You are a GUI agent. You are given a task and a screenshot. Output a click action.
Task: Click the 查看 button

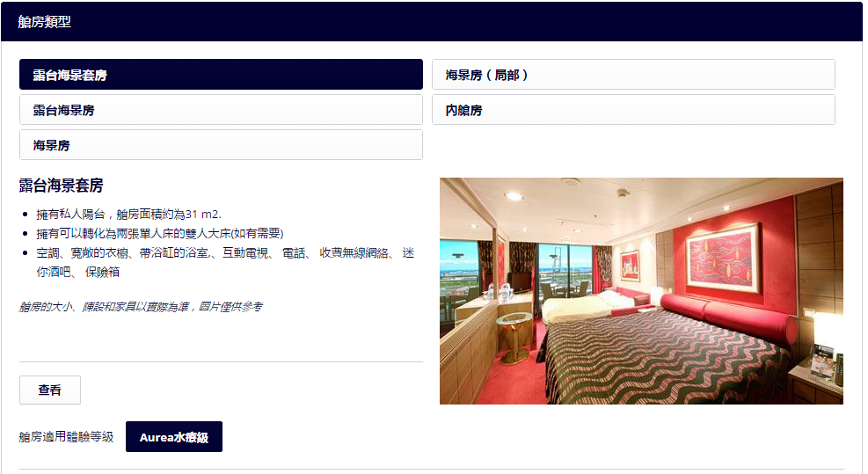pyautogui.click(x=50, y=390)
